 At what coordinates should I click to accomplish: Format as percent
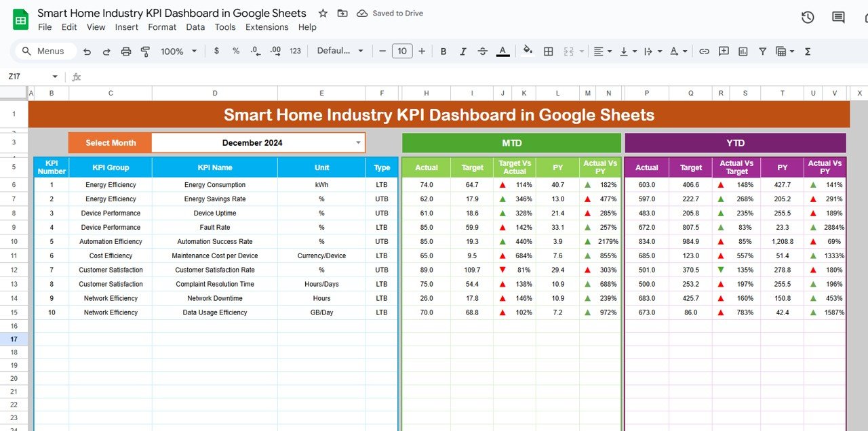click(x=236, y=51)
